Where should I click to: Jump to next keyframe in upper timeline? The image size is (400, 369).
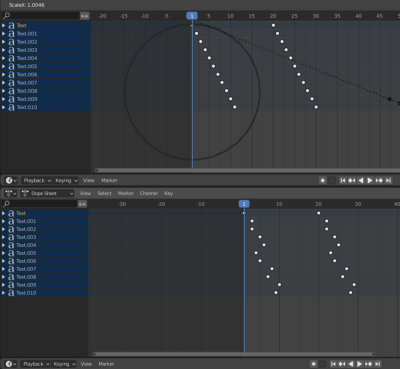coord(379,180)
